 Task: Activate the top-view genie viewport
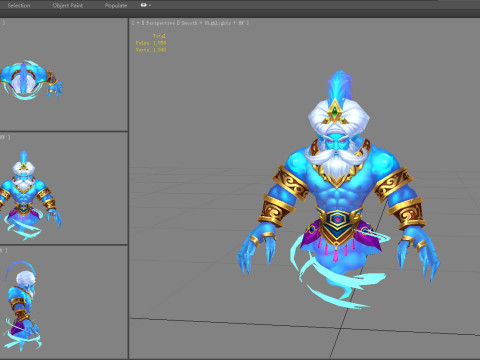pyautogui.click(x=64, y=74)
